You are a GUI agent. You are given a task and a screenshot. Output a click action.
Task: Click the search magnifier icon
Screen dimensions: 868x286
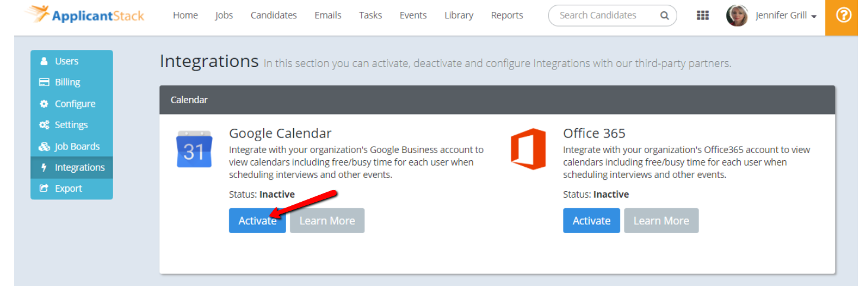coord(665,15)
